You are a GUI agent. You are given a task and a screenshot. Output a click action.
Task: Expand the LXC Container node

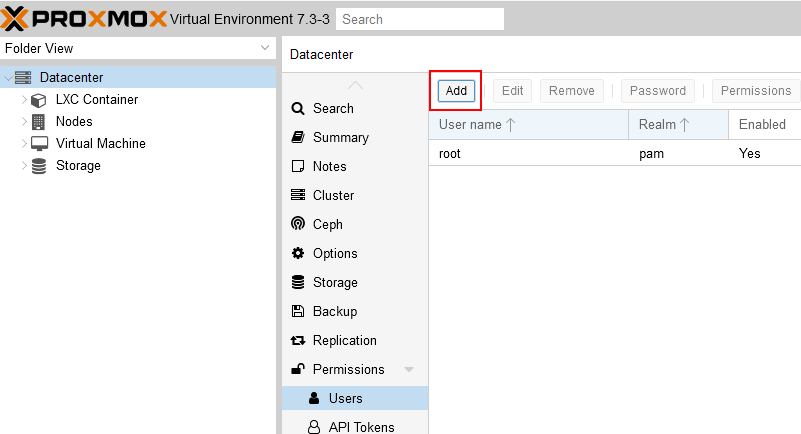pyautogui.click(x=24, y=100)
